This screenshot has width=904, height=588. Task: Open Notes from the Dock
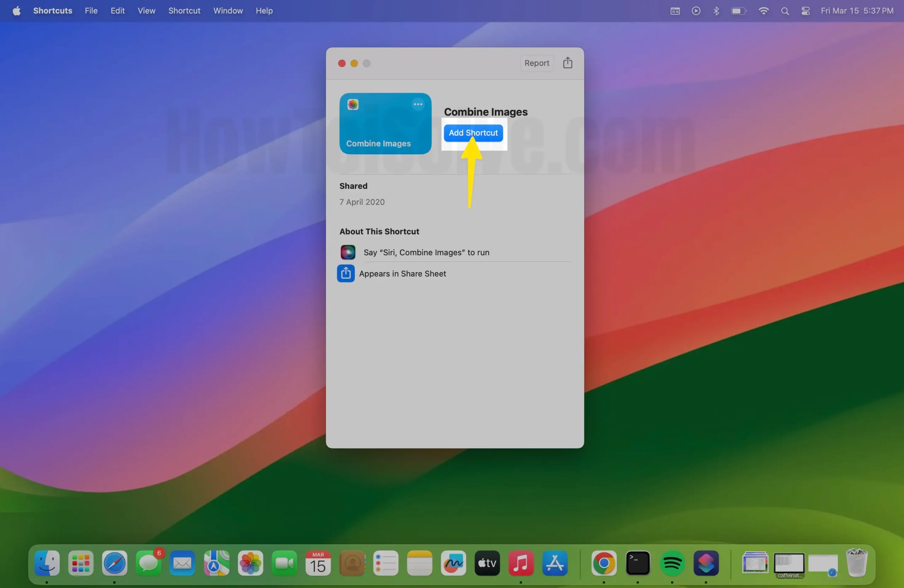pyautogui.click(x=420, y=563)
